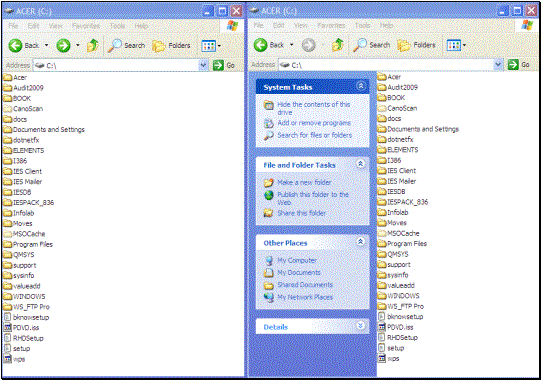Screen dimensions: 541x380
Task: Click green Forward arrow in left window
Action: pyautogui.click(x=63, y=46)
